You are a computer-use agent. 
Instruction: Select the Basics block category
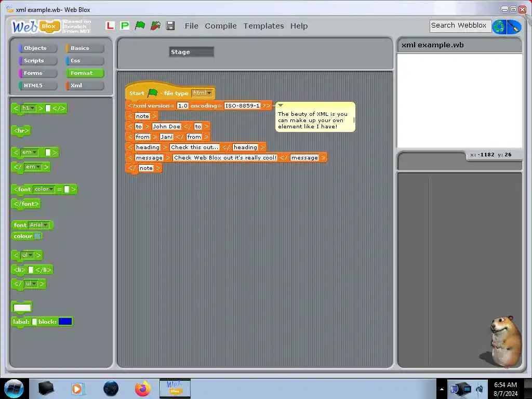point(85,48)
